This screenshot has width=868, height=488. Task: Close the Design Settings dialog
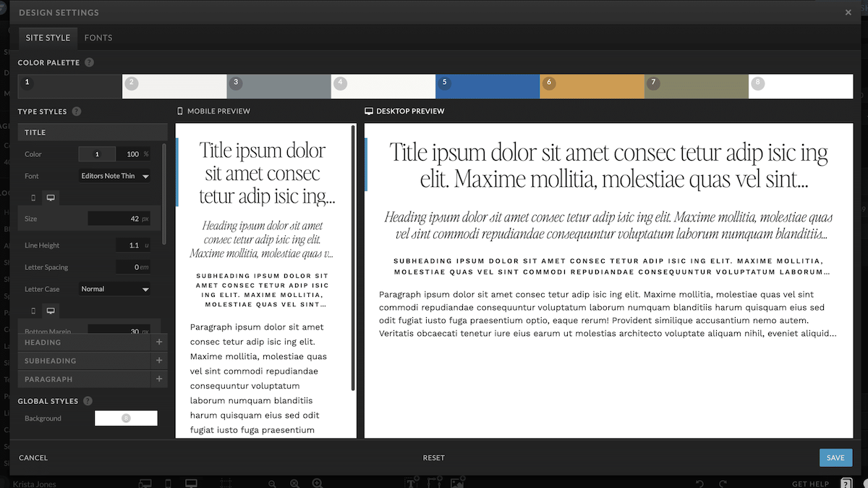tap(848, 12)
